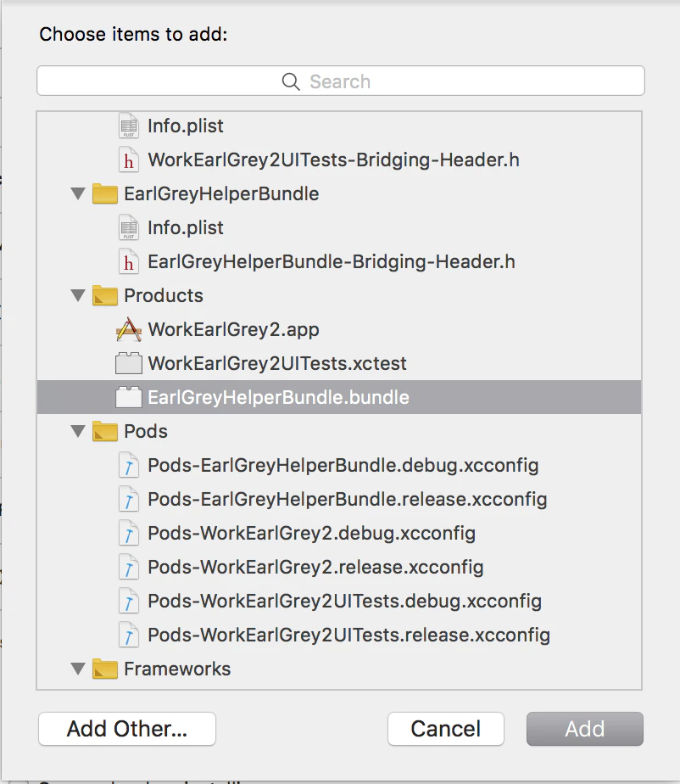Collapse the Frameworks group
The width and height of the screenshot is (680, 784).
[x=78, y=669]
